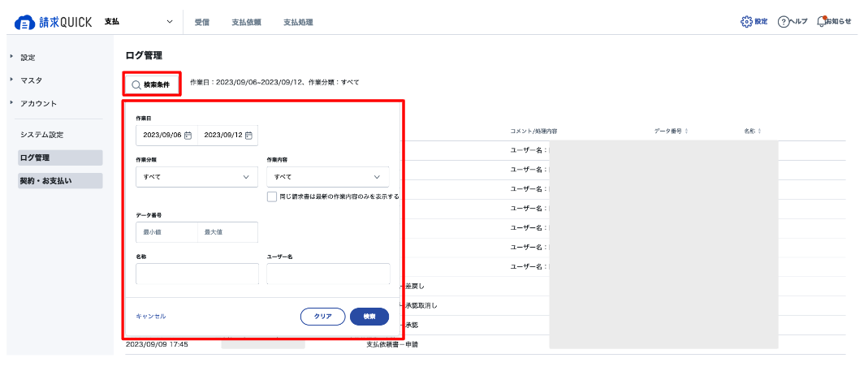Sort by the データ番号 column arrows
868x371 pixels.
(x=686, y=132)
